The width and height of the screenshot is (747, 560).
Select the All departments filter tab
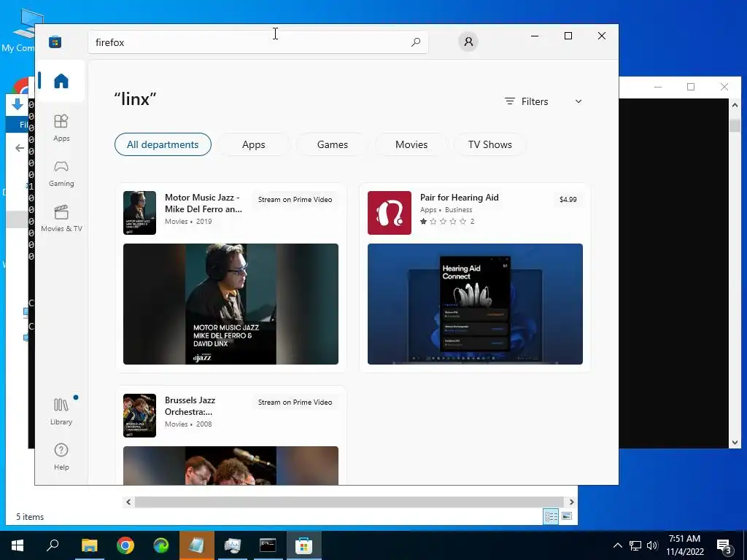(163, 144)
